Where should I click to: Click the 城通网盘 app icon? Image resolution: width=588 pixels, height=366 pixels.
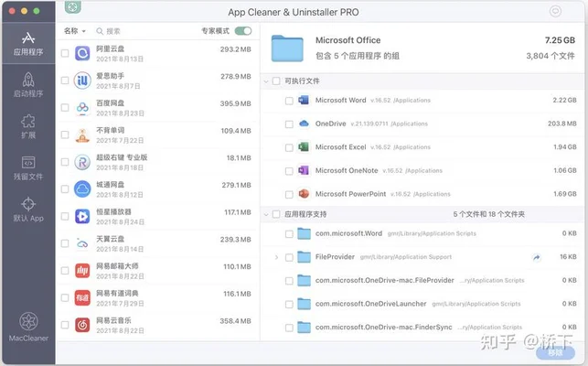tap(82, 189)
